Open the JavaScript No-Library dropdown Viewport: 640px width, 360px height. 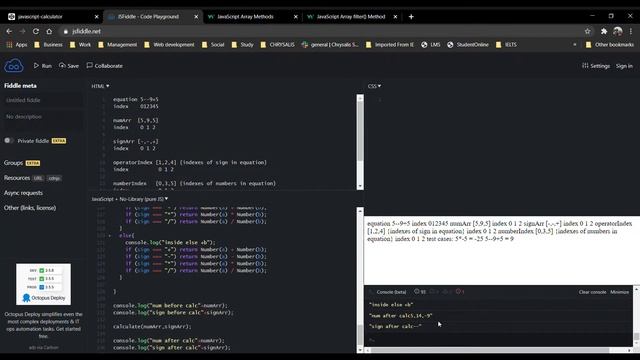point(130,199)
